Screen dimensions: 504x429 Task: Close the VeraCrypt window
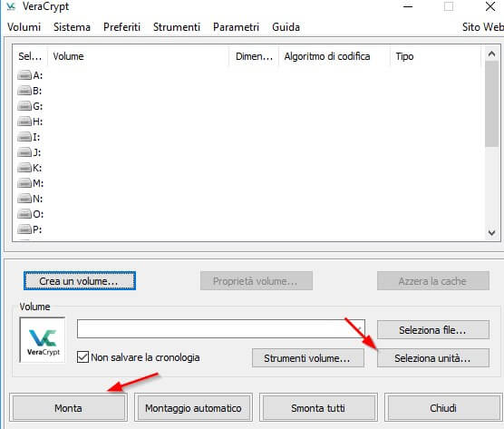[490, 6]
